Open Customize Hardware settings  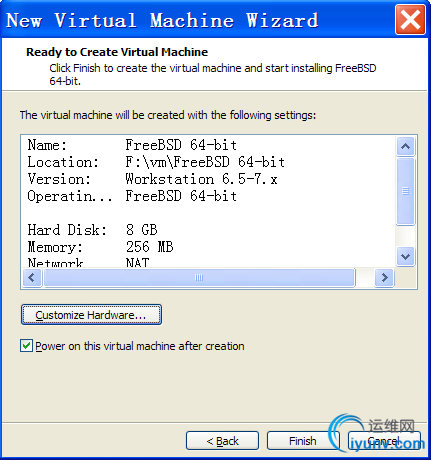point(91,314)
